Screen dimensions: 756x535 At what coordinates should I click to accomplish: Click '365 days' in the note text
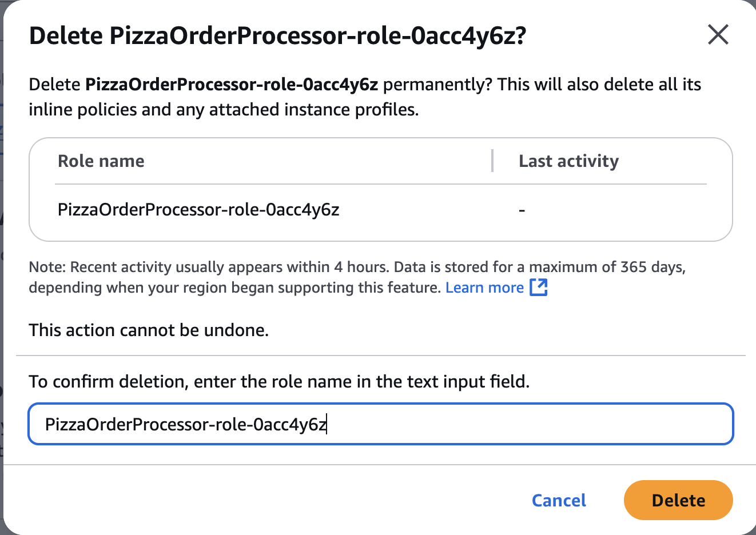point(652,267)
